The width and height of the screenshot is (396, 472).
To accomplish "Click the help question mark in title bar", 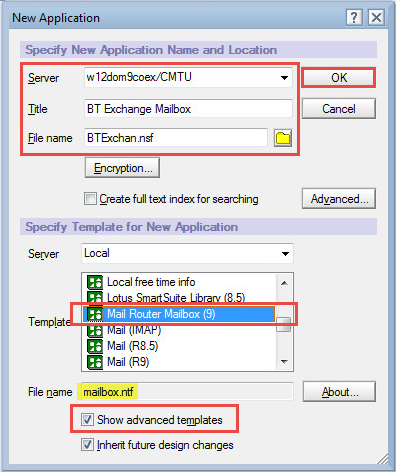I will pyautogui.click(x=354, y=17).
